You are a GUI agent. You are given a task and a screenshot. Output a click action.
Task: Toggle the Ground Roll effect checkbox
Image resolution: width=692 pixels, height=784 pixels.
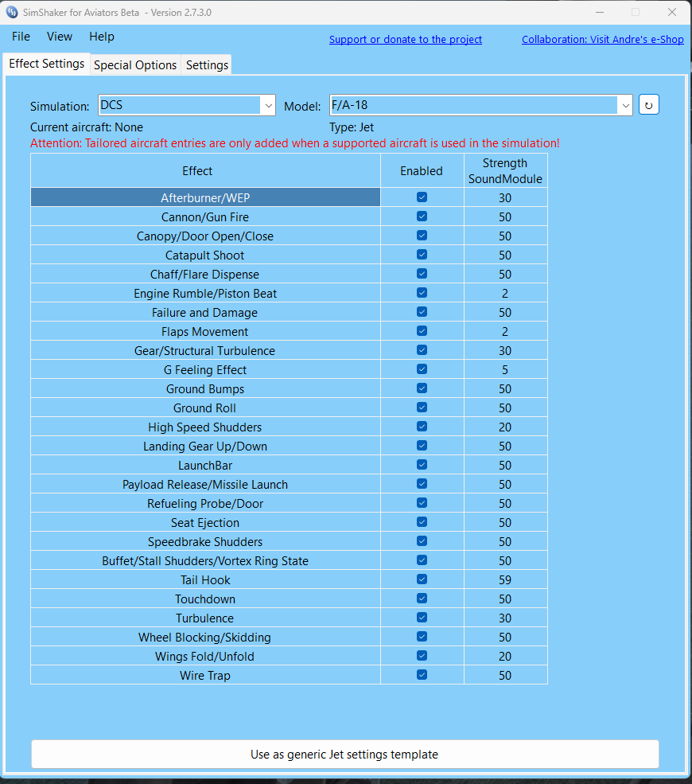click(x=422, y=408)
